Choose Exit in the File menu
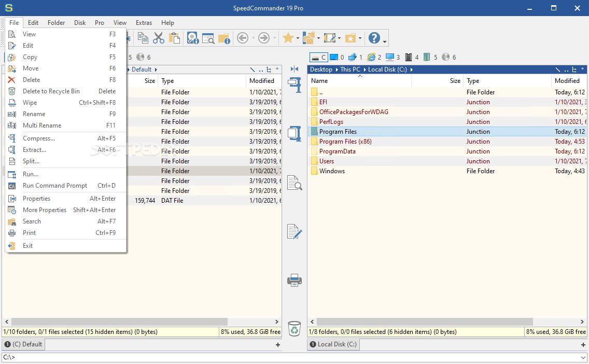Viewport: 589px width, 364px height. pyautogui.click(x=65, y=246)
